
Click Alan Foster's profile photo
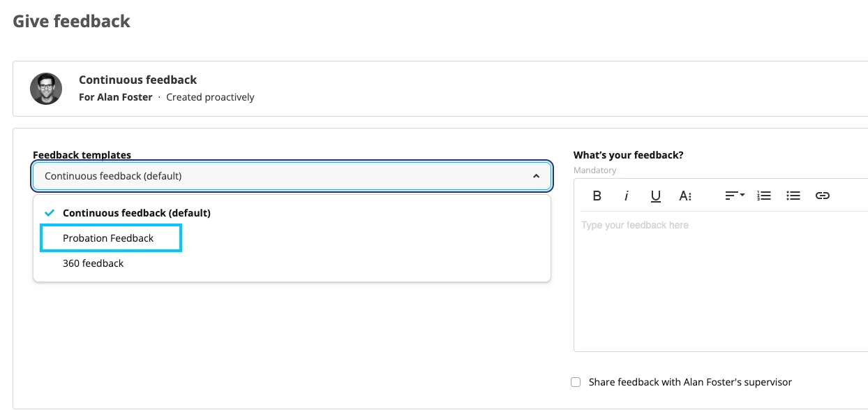46,89
